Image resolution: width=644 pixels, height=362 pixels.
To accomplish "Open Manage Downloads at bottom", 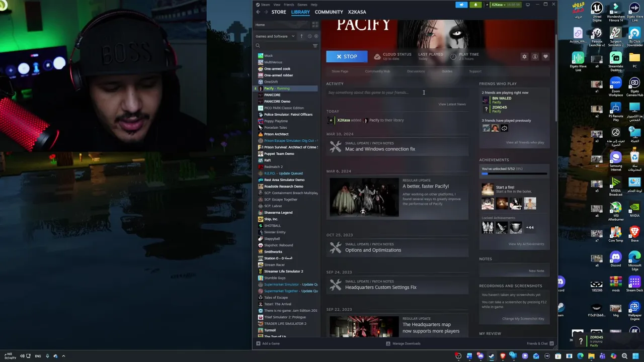I will coord(403,343).
